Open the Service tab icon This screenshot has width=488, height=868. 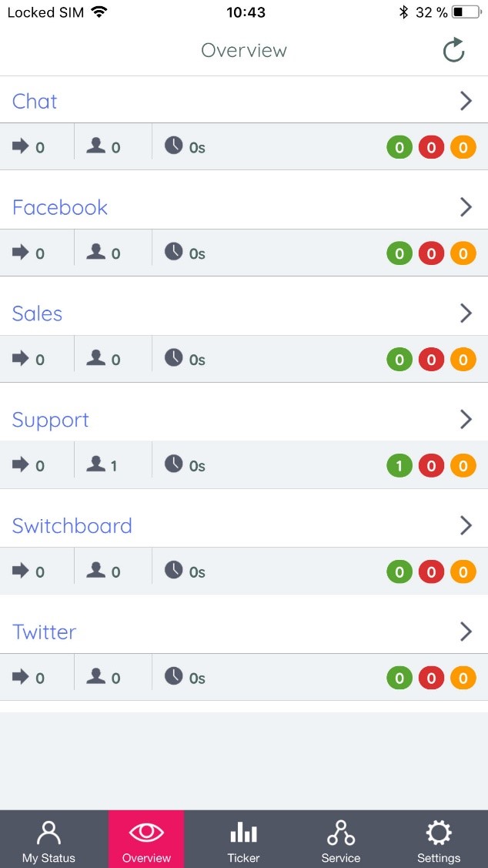tap(340, 833)
